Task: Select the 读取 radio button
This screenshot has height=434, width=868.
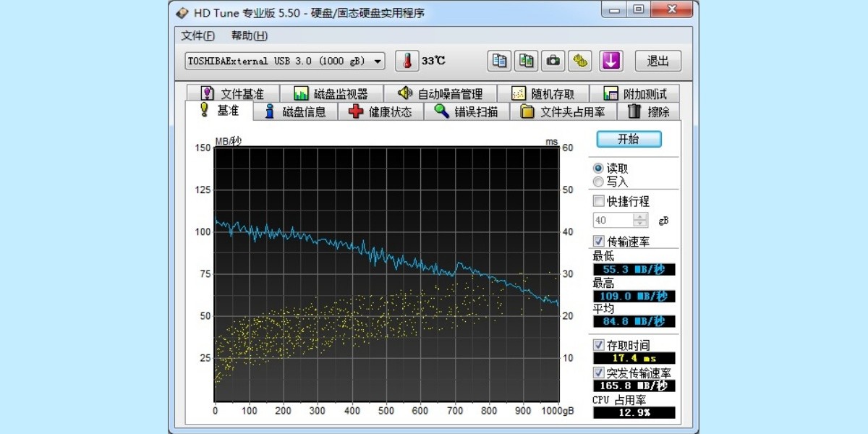Action: point(598,168)
